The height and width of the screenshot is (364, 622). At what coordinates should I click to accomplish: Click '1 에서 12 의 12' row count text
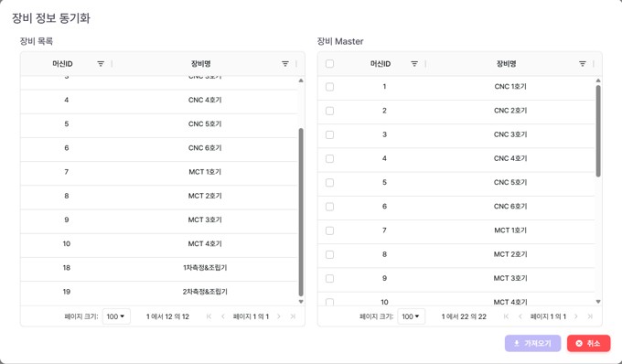[x=167, y=316]
